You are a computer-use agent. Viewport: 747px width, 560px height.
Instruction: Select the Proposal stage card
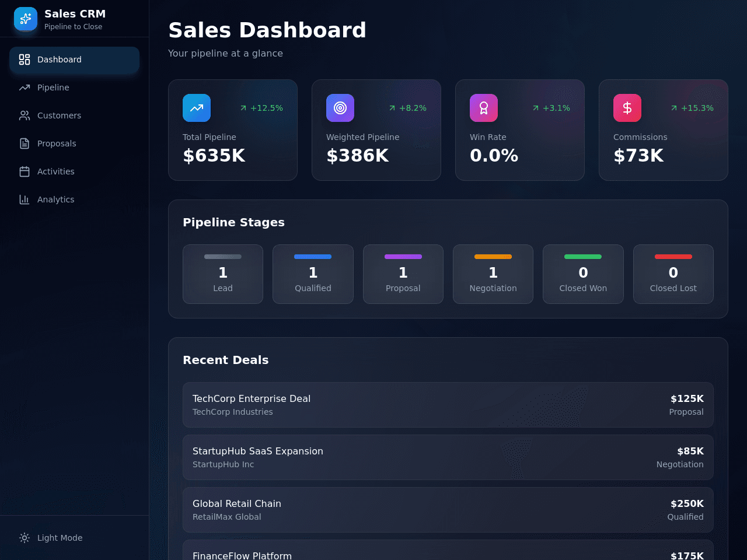[x=403, y=274]
